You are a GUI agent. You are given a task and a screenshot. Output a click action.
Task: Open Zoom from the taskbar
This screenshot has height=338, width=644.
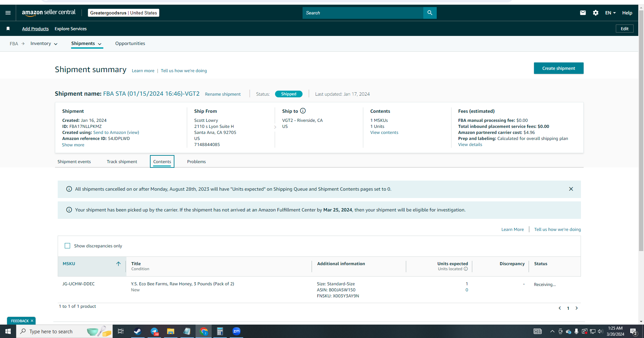pos(236,331)
